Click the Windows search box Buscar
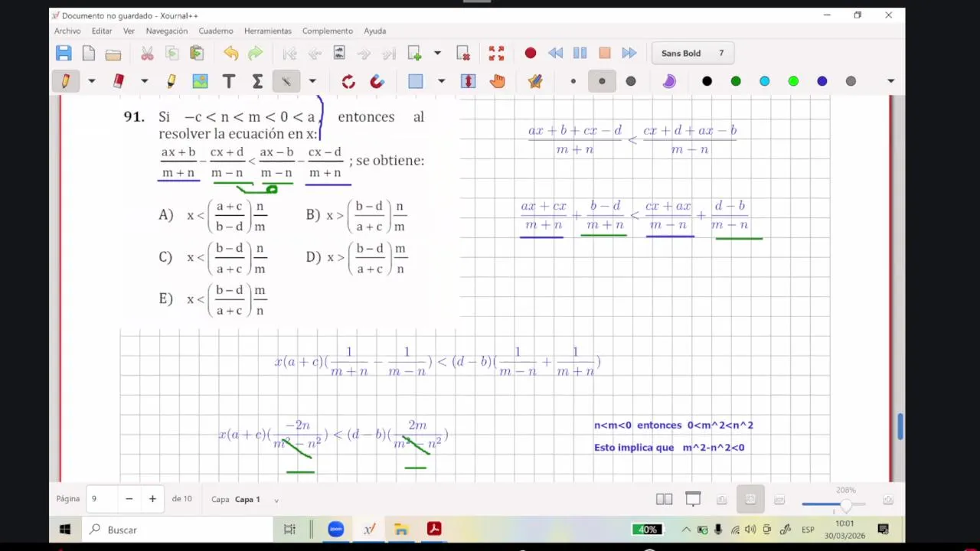 point(177,529)
